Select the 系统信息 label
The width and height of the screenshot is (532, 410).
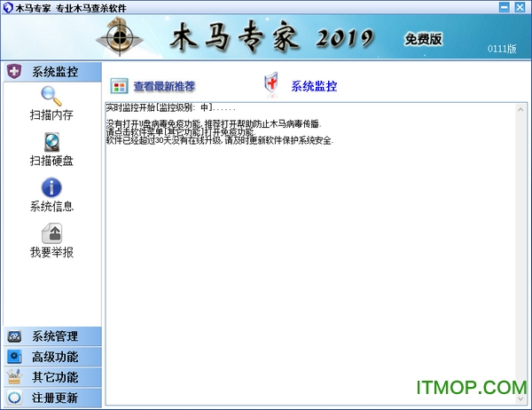(51, 206)
